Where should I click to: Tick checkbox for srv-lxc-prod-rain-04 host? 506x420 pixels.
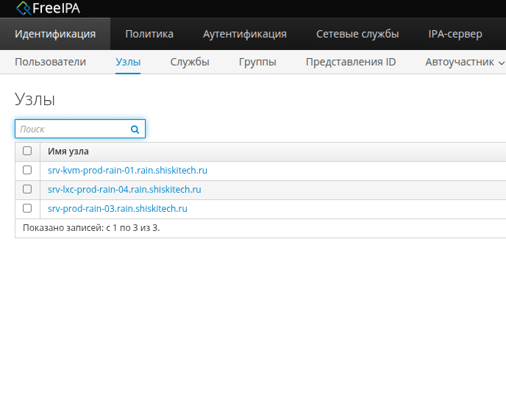[x=27, y=189]
